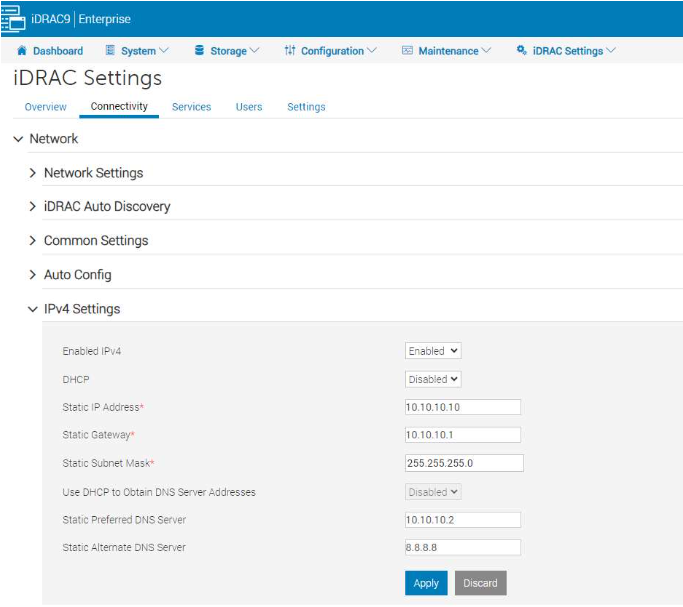
Task: Click the Dashboard home icon
Action: 22,51
